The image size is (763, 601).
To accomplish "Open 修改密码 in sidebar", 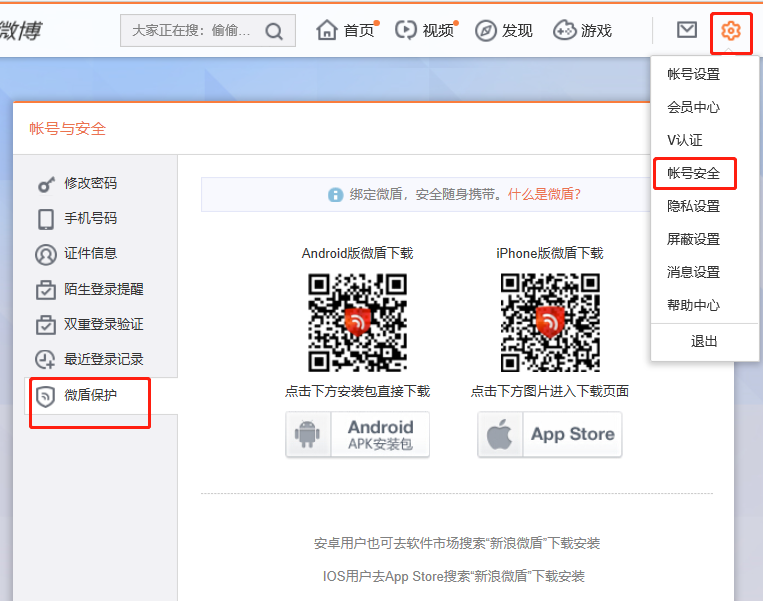I will [x=91, y=183].
